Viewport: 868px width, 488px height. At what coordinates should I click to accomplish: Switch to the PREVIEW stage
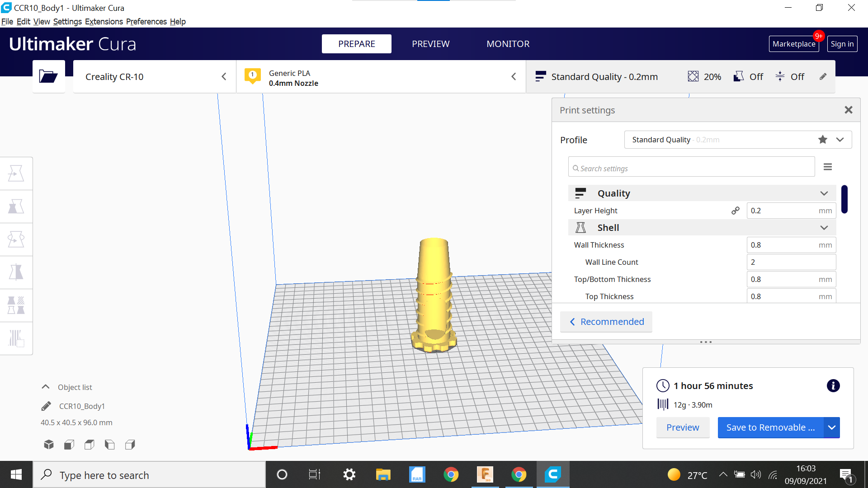tap(431, 44)
